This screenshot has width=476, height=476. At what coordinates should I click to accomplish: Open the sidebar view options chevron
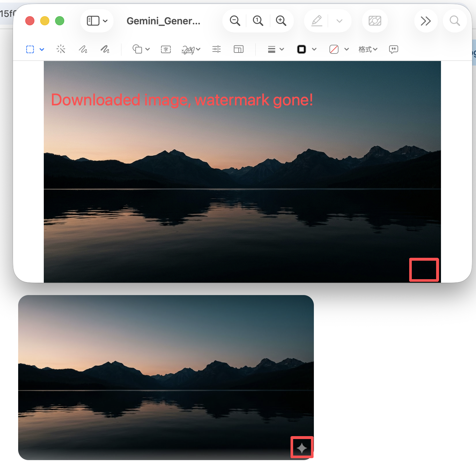pos(105,21)
